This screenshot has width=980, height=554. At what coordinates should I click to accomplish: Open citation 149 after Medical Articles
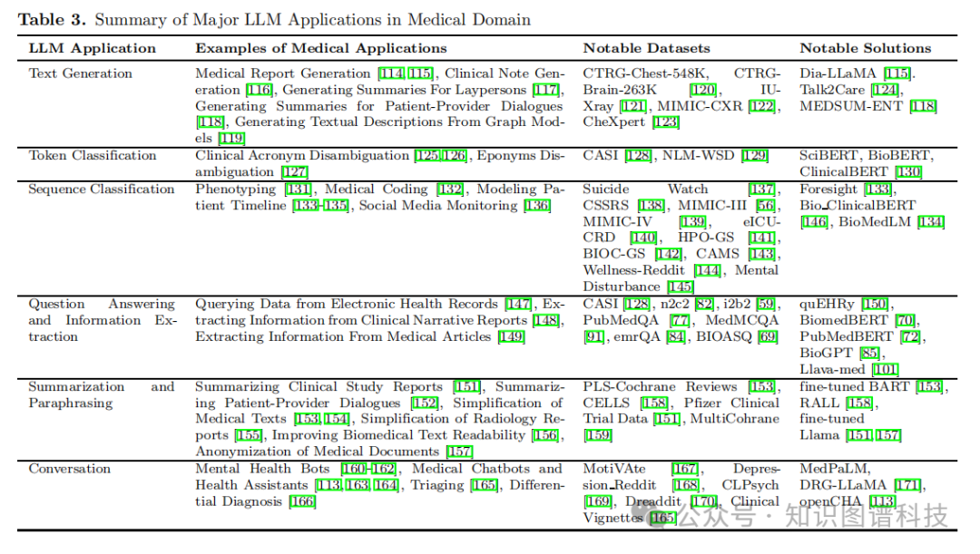512,336
